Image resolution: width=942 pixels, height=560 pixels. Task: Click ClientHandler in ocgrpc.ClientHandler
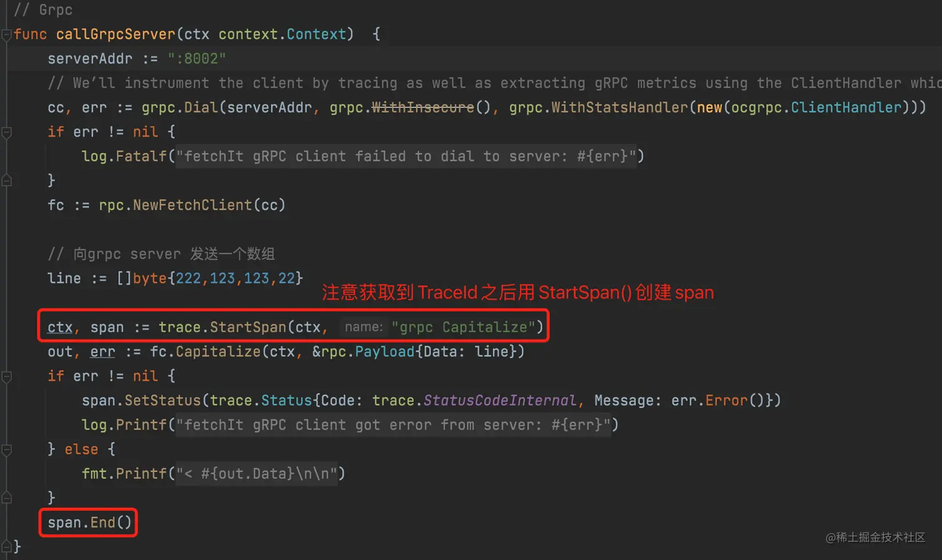coord(846,107)
